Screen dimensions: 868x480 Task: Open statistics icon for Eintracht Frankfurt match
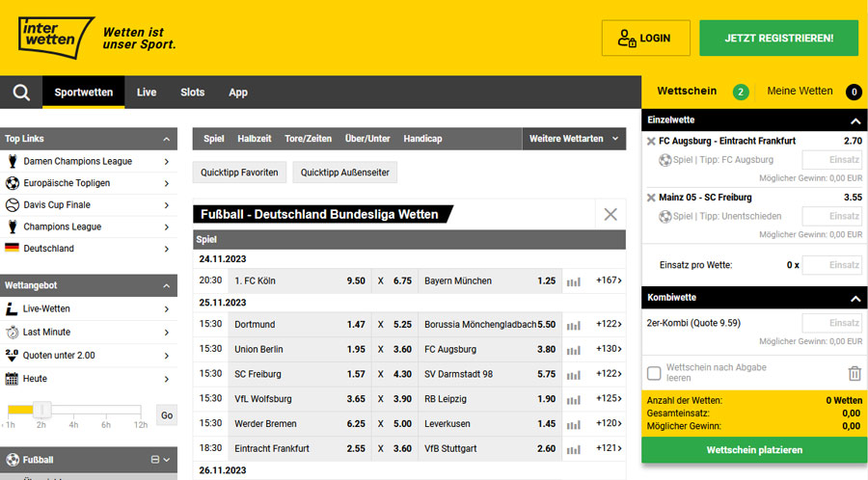574,449
